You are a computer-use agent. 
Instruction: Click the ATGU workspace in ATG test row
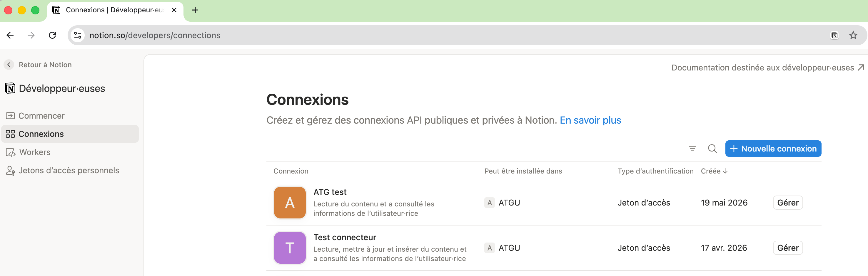502,203
